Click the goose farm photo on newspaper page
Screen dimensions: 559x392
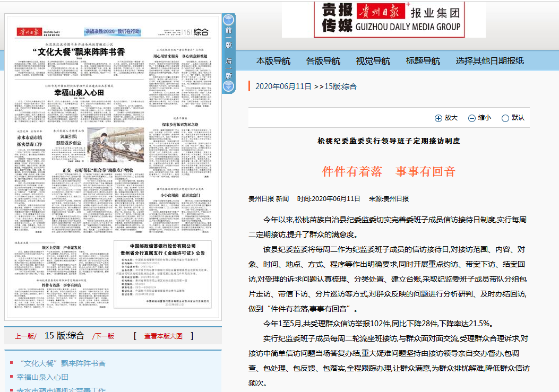(x=116, y=144)
